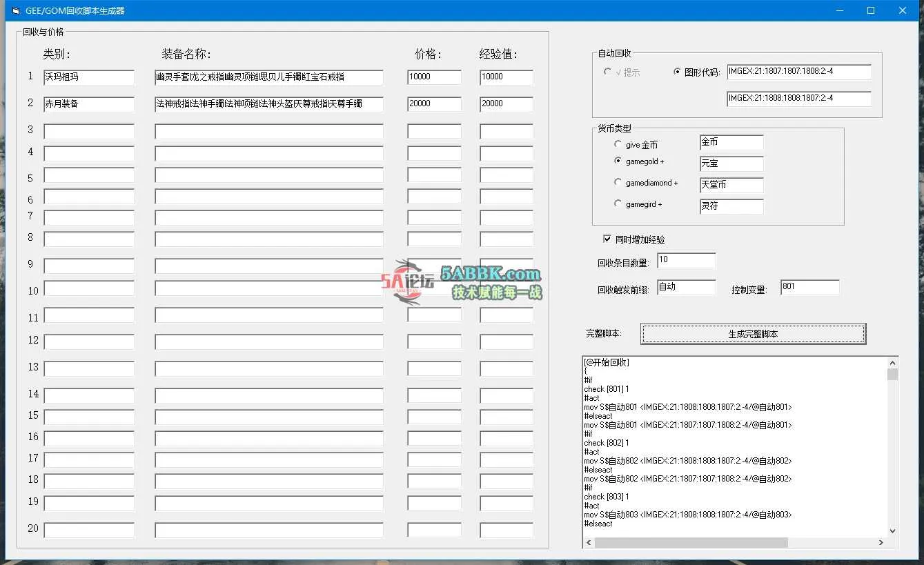Click the 灵符 currency name field
The height and width of the screenshot is (565, 924).
(x=731, y=206)
